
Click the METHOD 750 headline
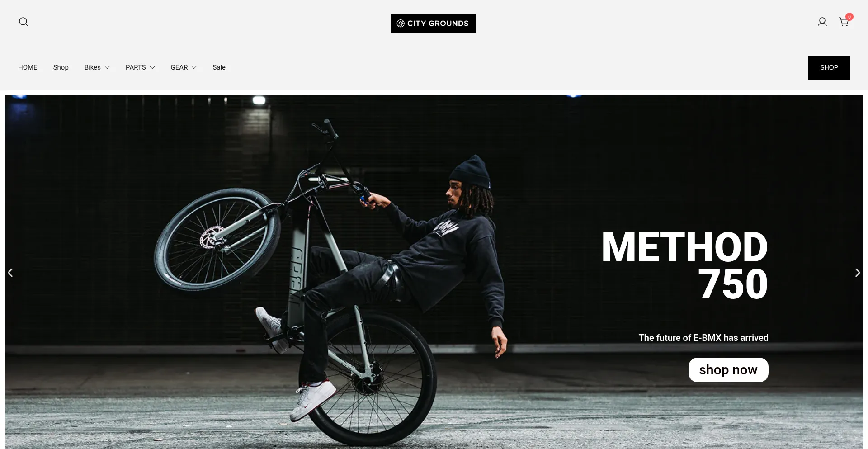pos(684,265)
